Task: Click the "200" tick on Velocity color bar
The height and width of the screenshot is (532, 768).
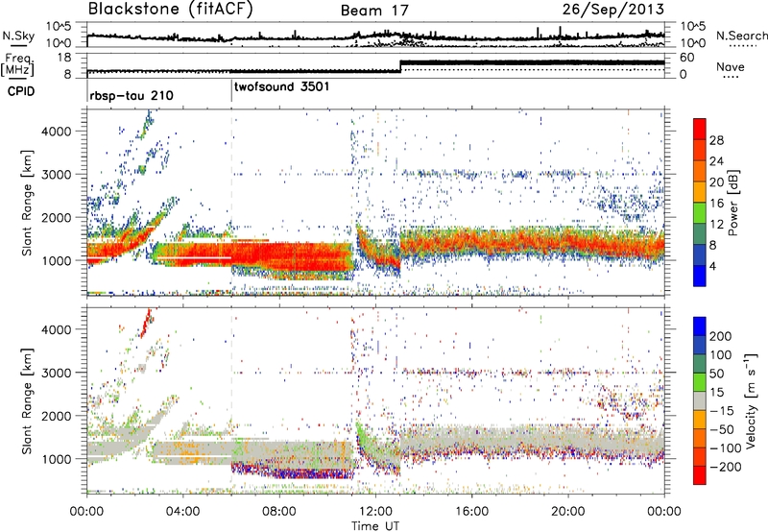Action: (721, 336)
